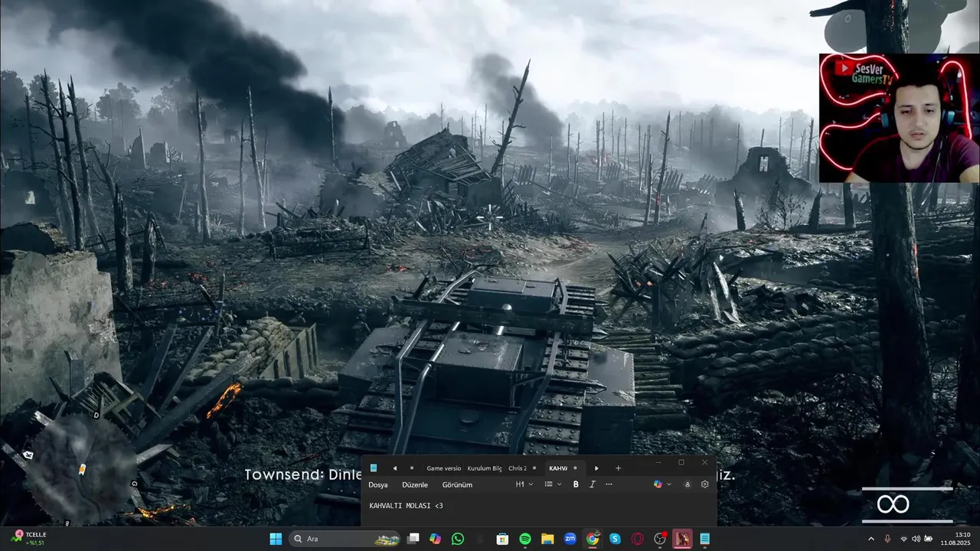The height and width of the screenshot is (551, 980).
Task: Open OBS Studio from the taskbar
Action: (x=660, y=539)
